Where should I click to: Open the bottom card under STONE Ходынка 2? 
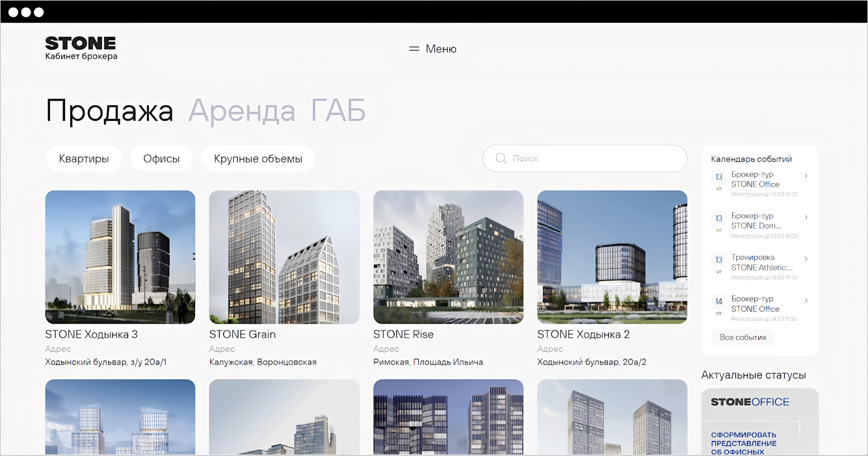(612, 418)
